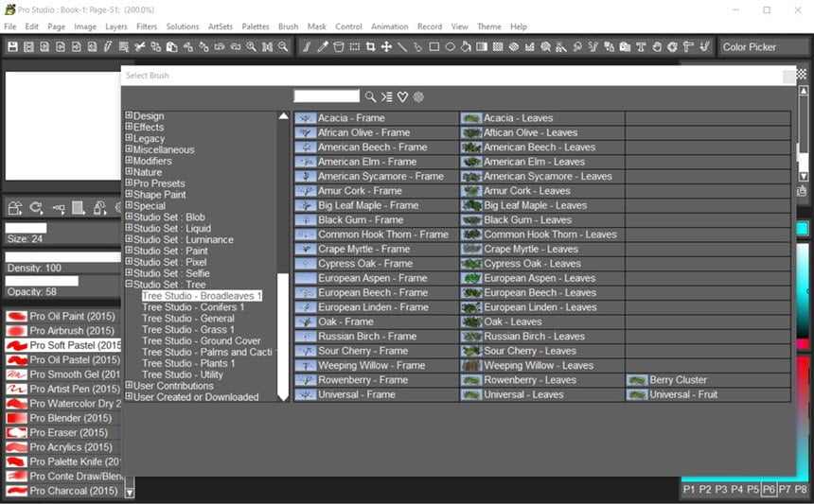This screenshot has height=504, width=814.
Task: Choose Pro Oil Paint (2015) brush preset
Action: tap(62, 316)
